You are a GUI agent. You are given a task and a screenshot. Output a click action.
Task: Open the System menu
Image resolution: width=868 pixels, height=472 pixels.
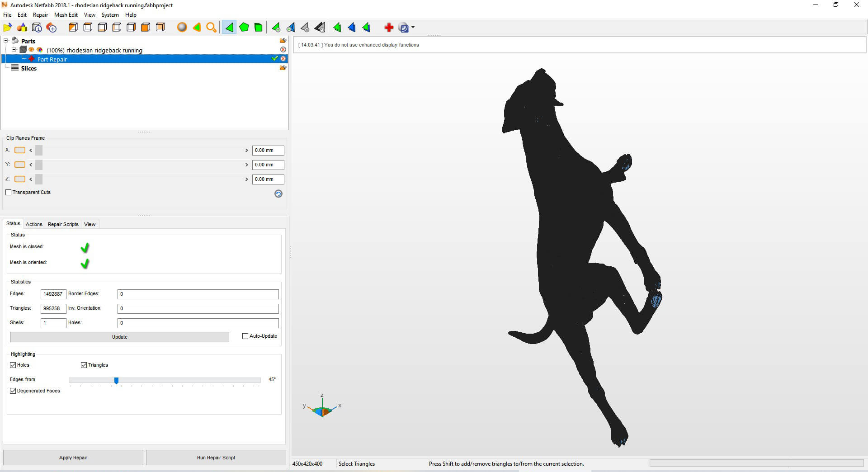tap(110, 15)
